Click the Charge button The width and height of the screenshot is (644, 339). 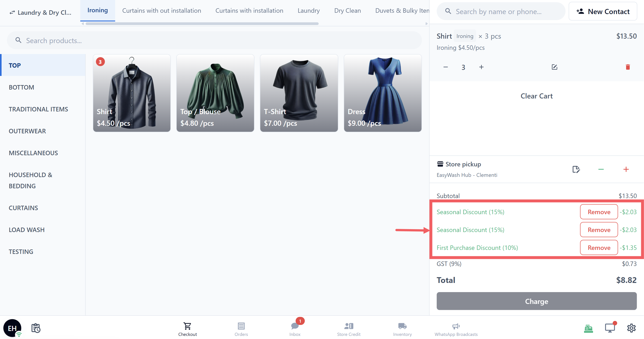point(536,301)
